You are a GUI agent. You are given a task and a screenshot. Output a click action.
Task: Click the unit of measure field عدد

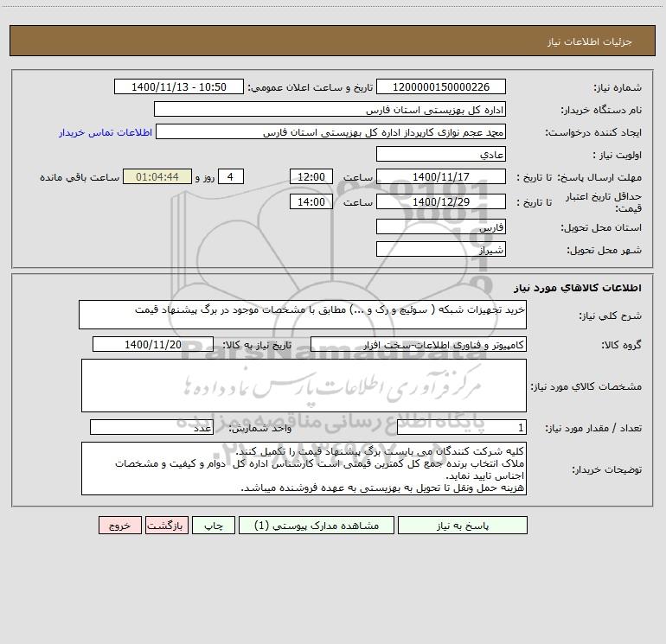(151, 428)
